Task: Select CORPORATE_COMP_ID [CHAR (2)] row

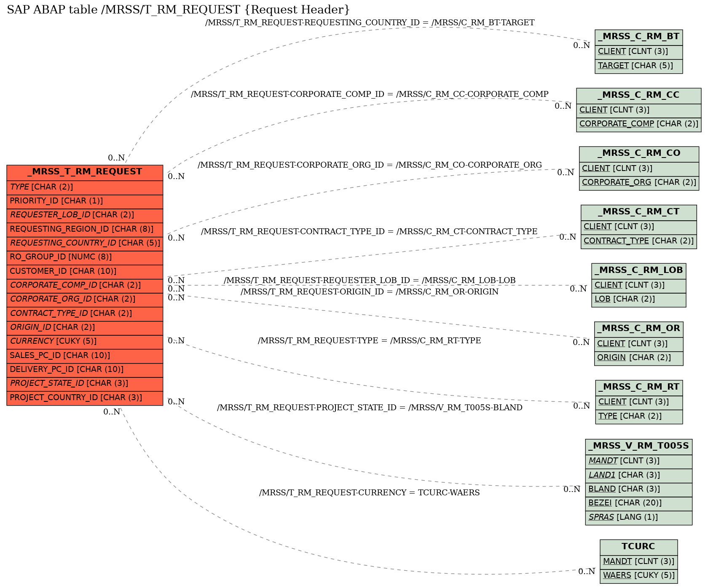Action: click(x=85, y=286)
